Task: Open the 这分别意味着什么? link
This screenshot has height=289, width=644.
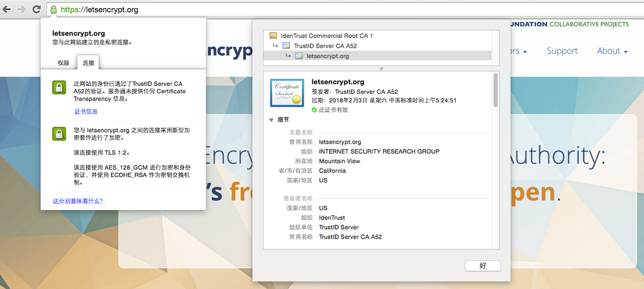Action: click(x=78, y=201)
